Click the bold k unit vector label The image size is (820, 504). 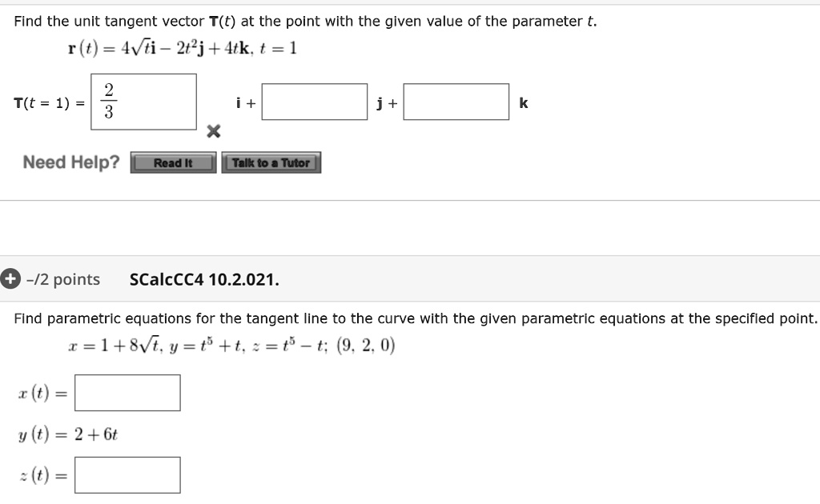(x=524, y=103)
